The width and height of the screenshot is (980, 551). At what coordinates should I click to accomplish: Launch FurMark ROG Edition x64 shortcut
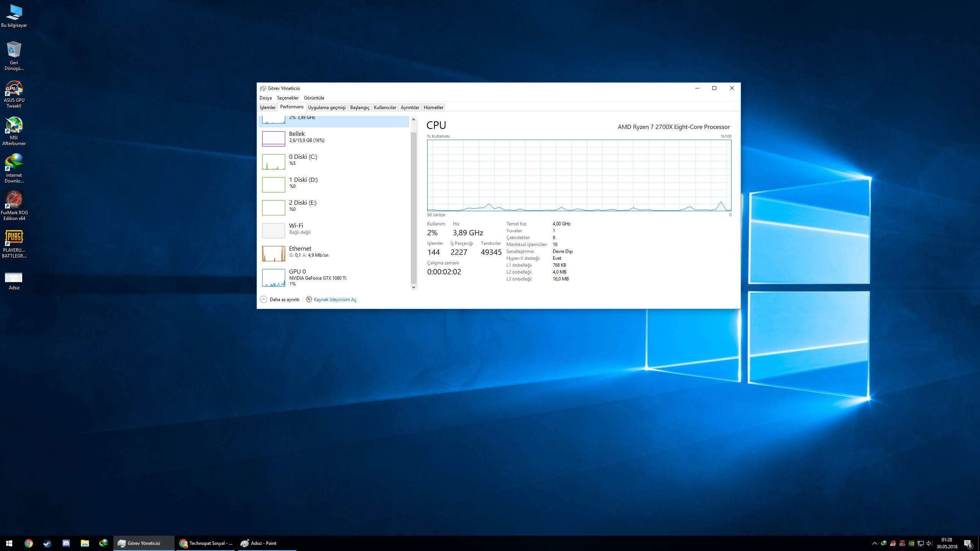click(x=14, y=206)
